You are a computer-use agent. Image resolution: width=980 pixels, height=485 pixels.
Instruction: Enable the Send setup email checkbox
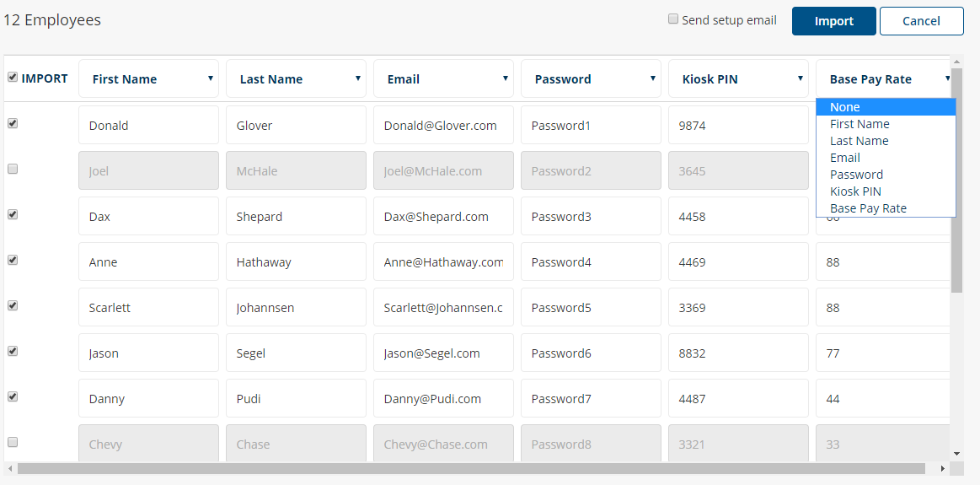point(673,19)
